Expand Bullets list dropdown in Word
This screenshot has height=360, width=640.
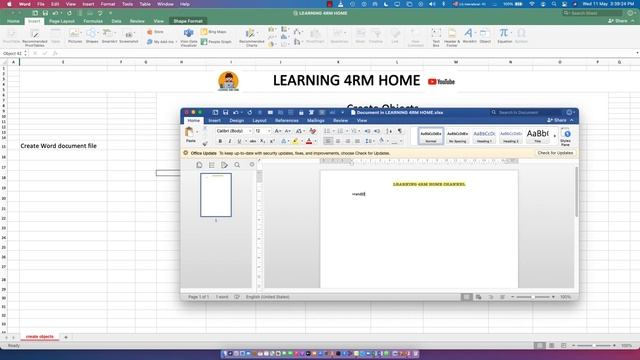[333, 131]
